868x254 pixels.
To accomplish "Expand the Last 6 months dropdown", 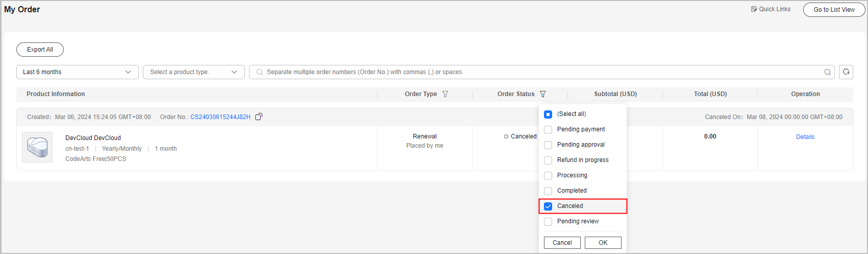I will point(78,72).
